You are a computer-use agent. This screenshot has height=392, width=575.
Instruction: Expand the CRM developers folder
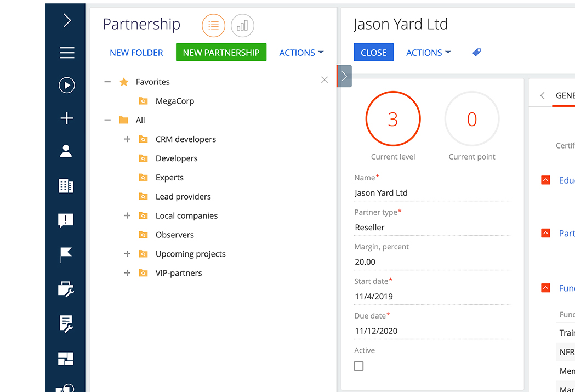click(x=127, y=139)
